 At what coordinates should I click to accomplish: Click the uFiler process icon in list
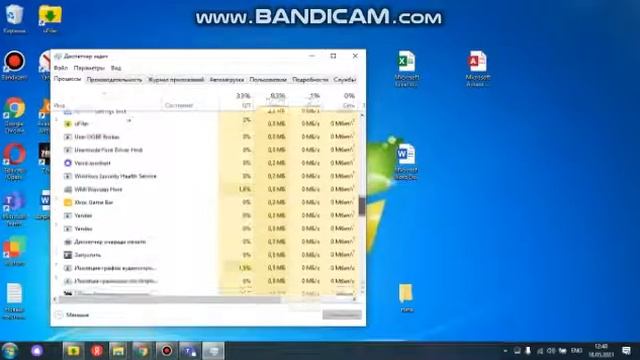(x=68, y=124)
